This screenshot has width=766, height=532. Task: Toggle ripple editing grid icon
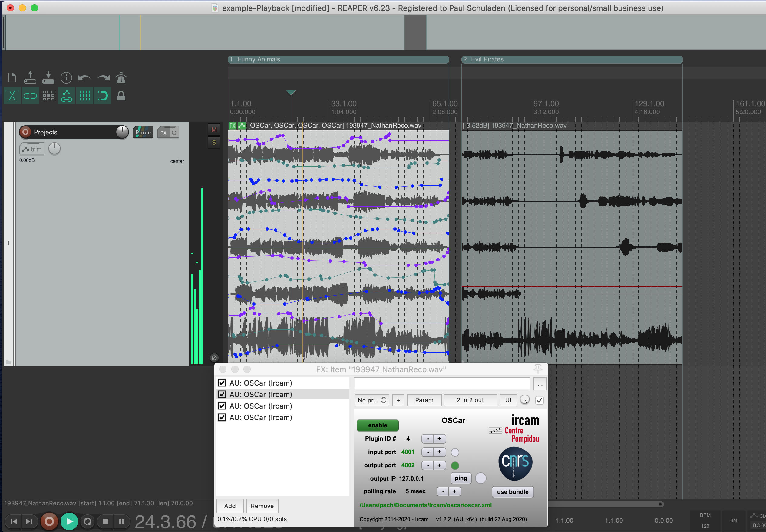[49, 96]
